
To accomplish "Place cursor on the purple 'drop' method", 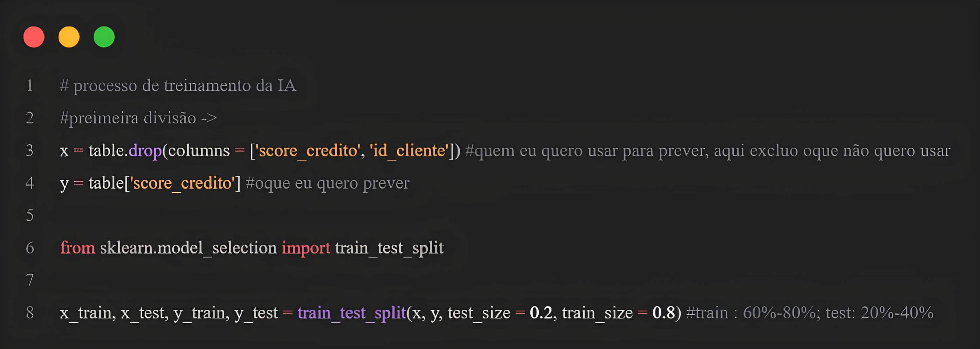I will click(145, 151).
